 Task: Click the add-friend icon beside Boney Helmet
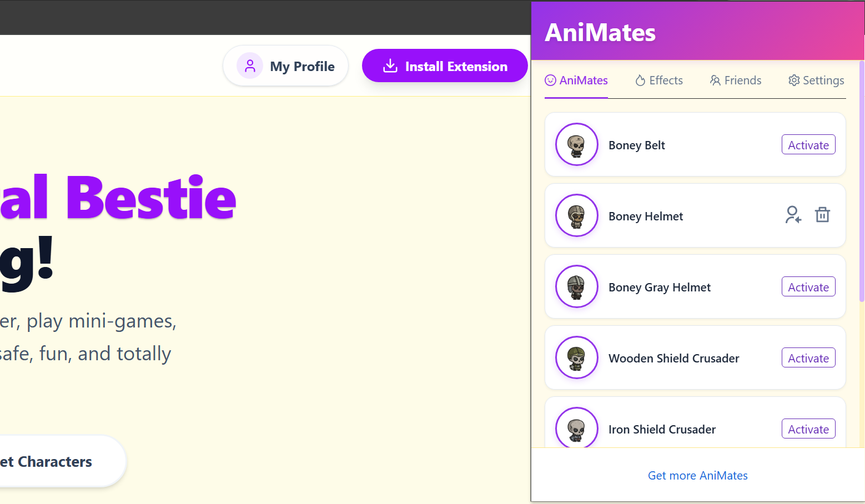pos(793,215)
